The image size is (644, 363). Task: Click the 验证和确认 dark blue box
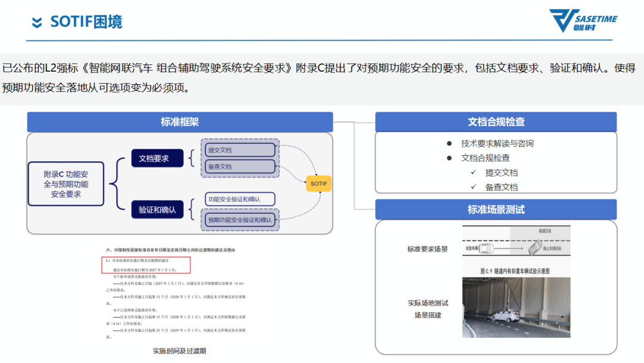point(157,210)
